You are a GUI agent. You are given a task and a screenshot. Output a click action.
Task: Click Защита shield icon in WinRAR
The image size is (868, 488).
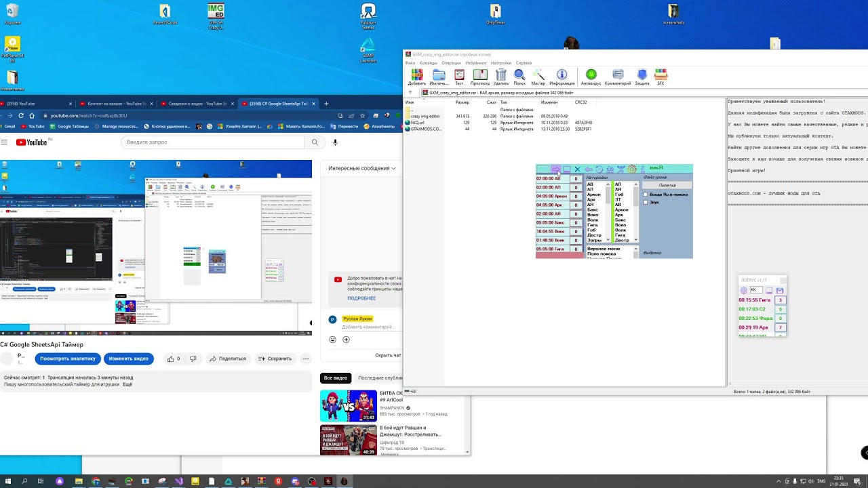point(642,77)
